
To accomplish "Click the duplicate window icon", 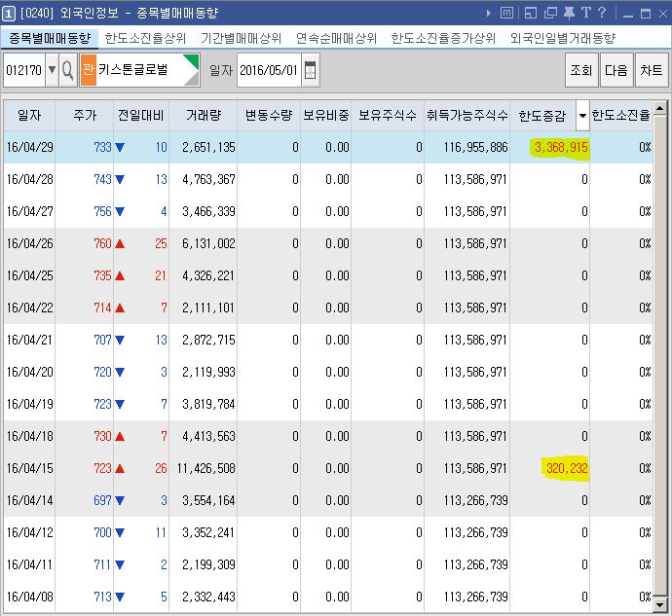I will tap(550, 13).
